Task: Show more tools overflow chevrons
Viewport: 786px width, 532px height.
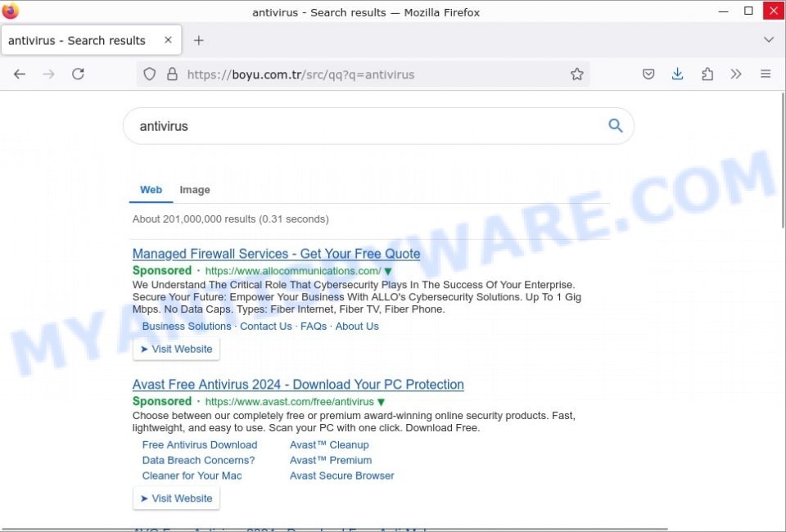Action: click(736, 74)
